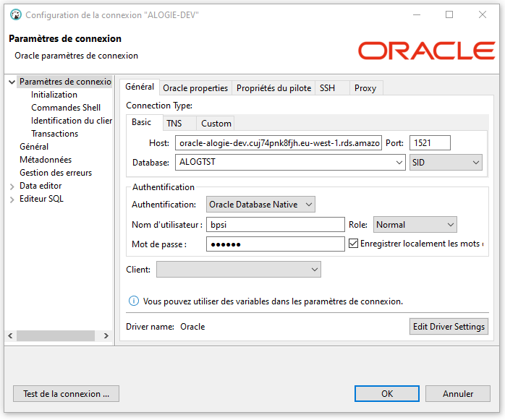505x420 pixels.
Task: Switch to the Propriétés du pilote tab
Action: coord(273,88)
